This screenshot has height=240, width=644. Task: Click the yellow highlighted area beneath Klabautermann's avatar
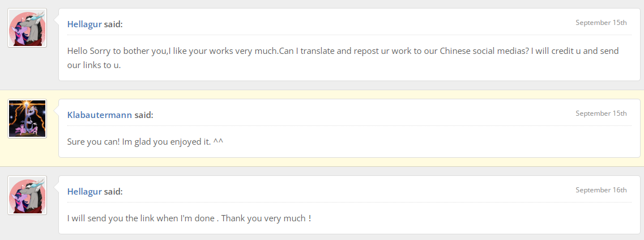[x=27, y=152]
